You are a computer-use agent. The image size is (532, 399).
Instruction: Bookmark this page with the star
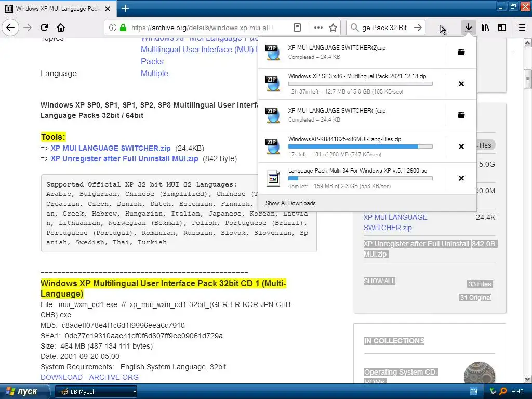click(x=333, y=28)
